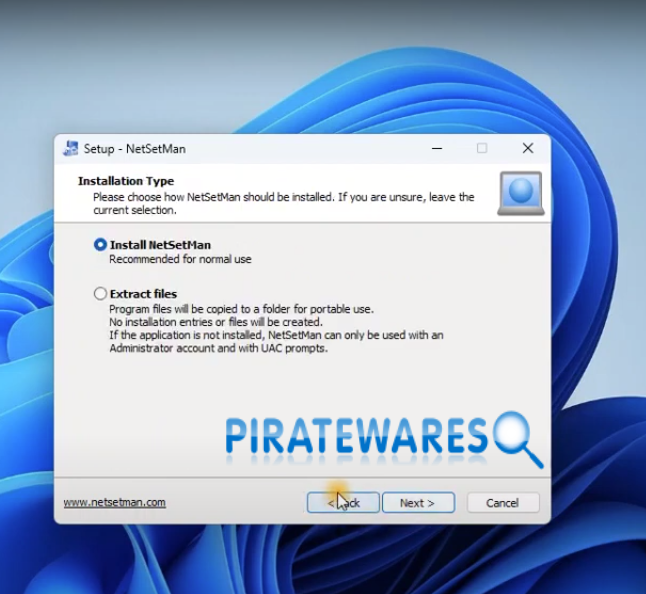Viewport: 646px width, 594px height.
Task: Click the 'Recommended for normal use' text
Action: pyautogui.click(x=180, y=259)
